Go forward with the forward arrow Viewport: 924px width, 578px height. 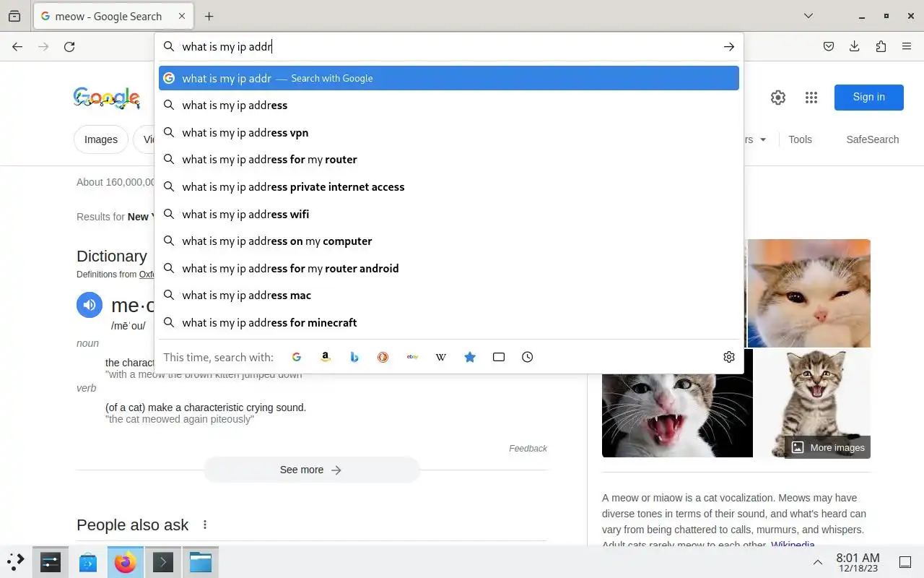pos(43,46)
